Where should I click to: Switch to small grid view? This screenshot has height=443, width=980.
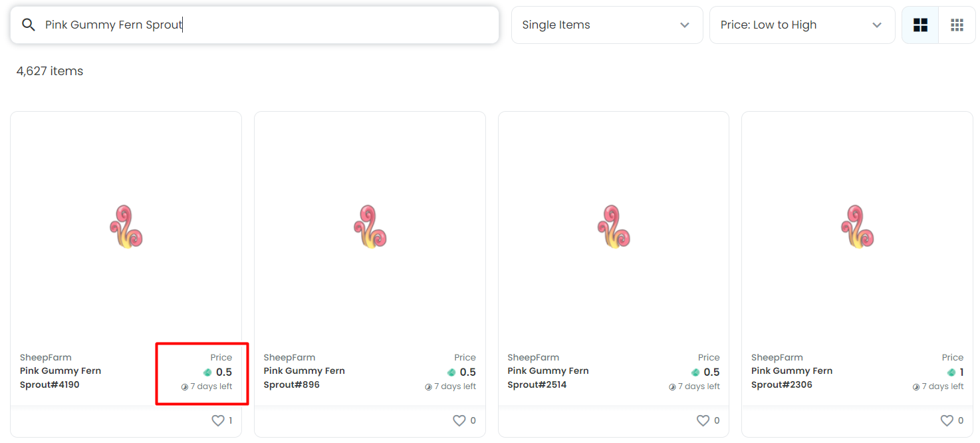(957, 25)
